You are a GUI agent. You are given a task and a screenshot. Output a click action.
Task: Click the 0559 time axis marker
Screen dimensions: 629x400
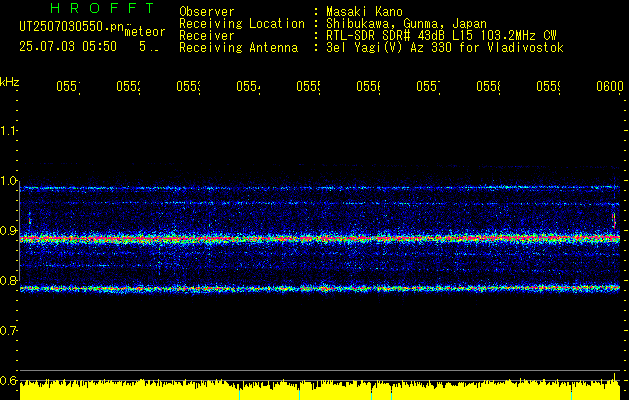[x=549, y=87]
